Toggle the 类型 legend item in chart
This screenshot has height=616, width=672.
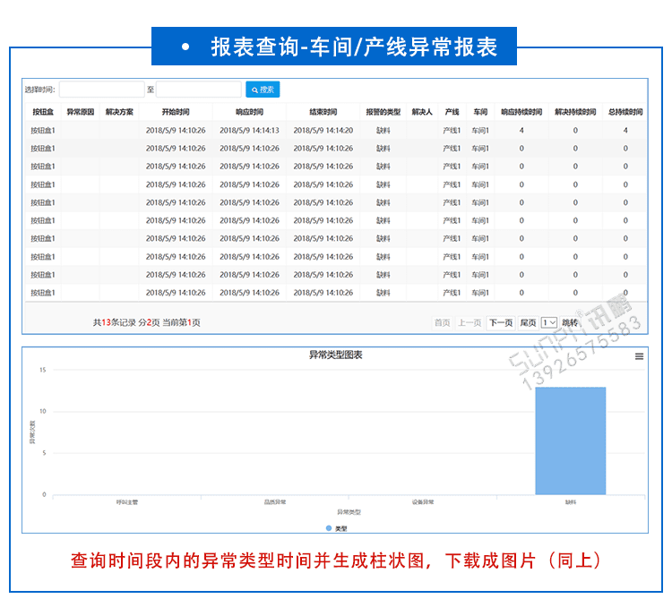(337, 528)
